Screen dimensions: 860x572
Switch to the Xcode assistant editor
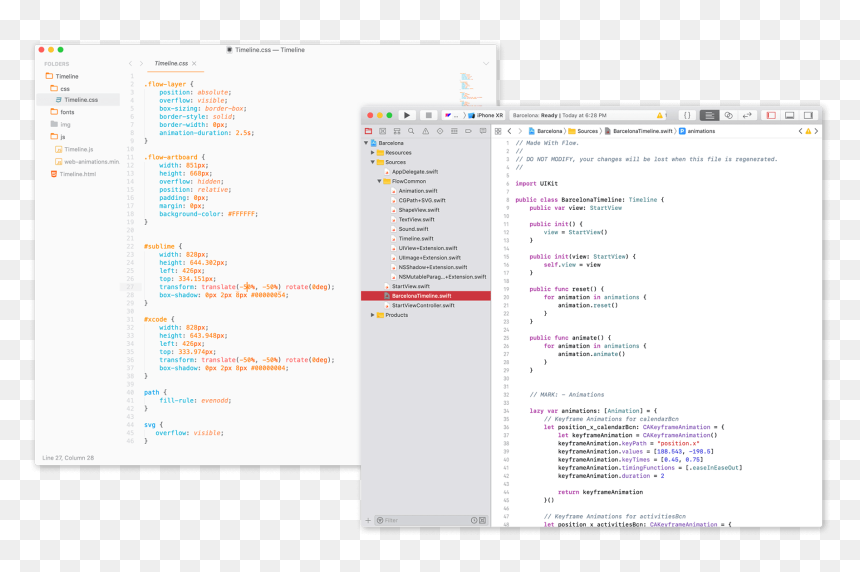tap(728, 115)
